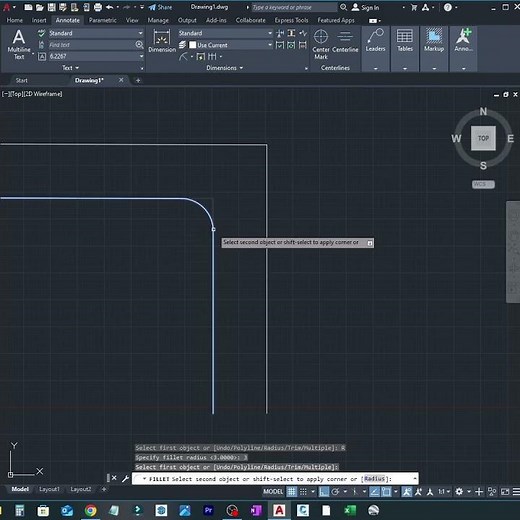This screenshot has width=520, height=520.
Task: Click the Dimension Jogged Line icon
Action: pyautogui.click(x=303, y=33)
